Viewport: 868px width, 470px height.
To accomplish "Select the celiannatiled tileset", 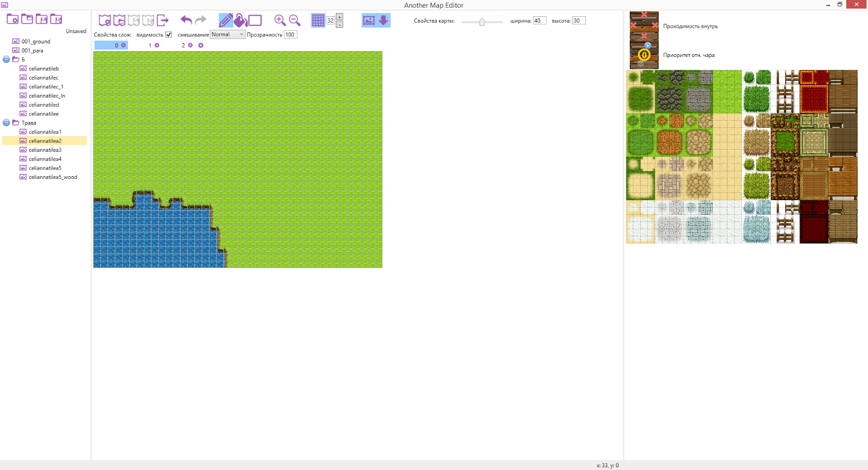I will tap(44, 105).
